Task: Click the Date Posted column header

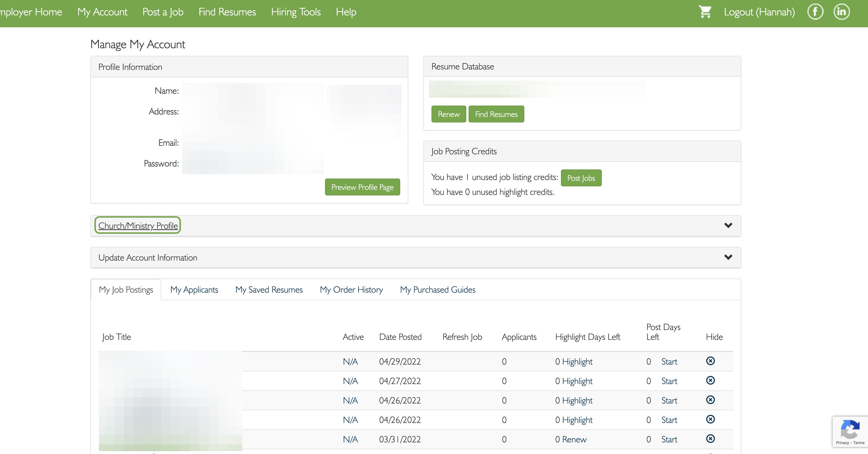Action: [x=400, y=337]
